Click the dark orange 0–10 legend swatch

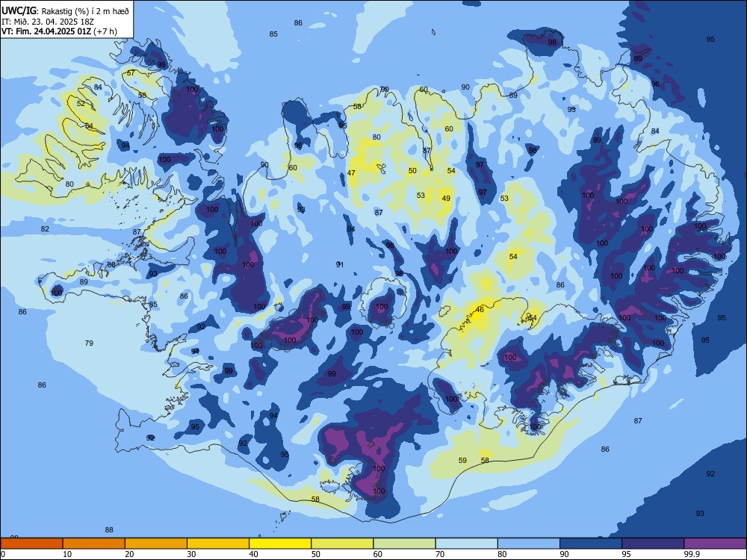pos(31,544)
